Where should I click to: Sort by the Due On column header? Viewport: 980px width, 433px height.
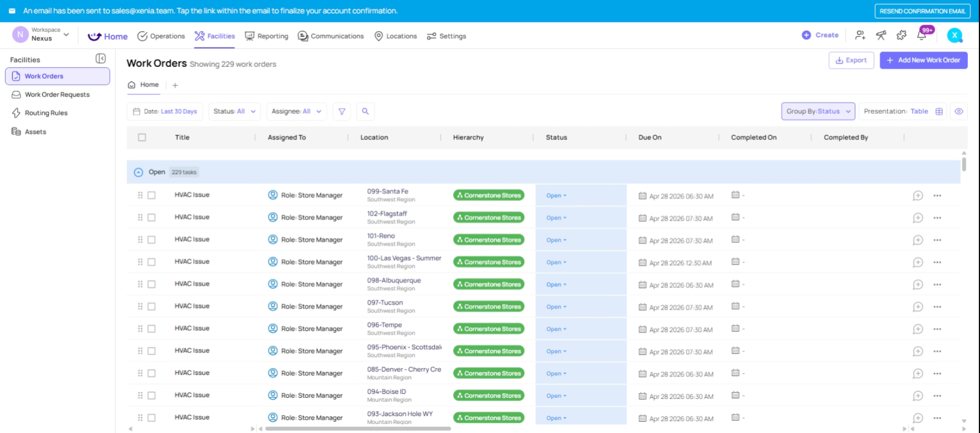650,137
